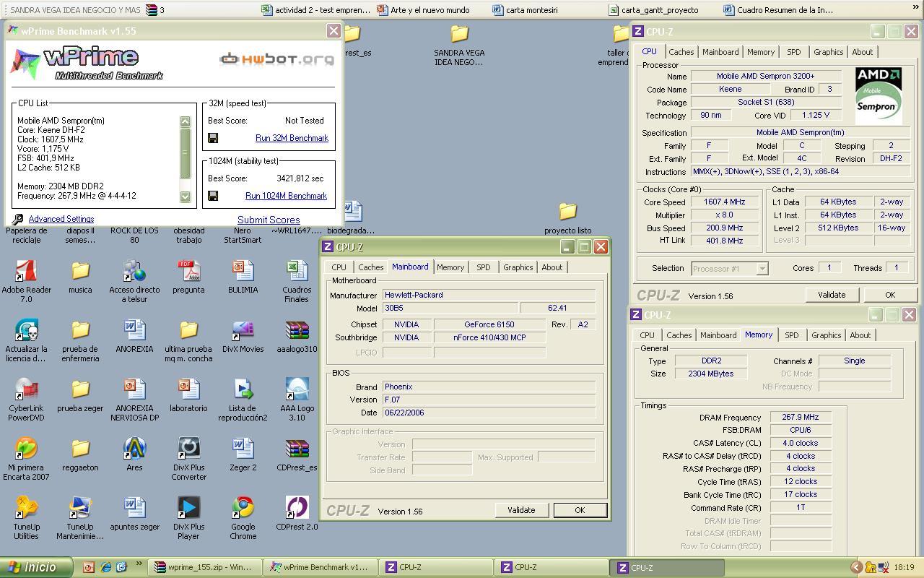Click the Internet Explorer quick launch icon

pos(105,567)
